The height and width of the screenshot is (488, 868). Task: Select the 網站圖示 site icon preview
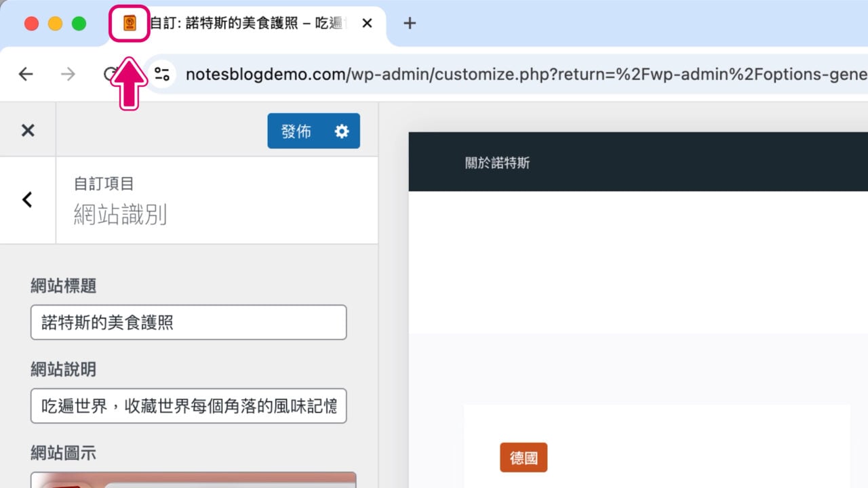[x=193, y=480]
